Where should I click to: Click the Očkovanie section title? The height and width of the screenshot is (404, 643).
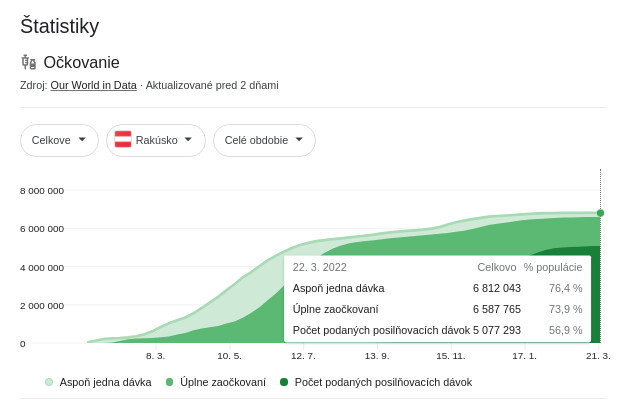(82, 62)
